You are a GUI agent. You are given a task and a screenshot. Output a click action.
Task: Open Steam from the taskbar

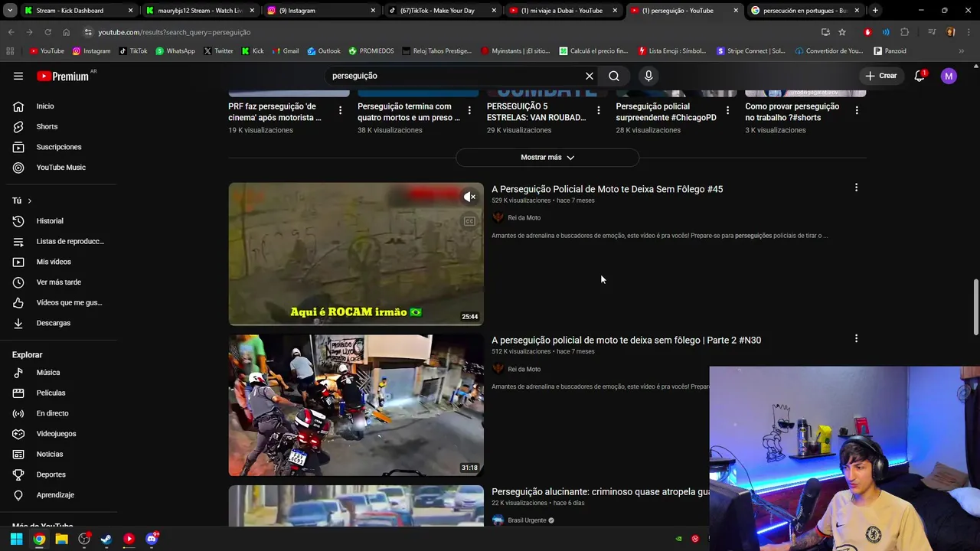(x=106, y=539)
